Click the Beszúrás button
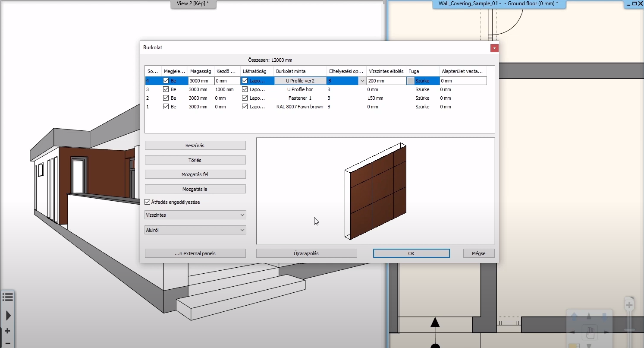The image size is (644, 348). pyautogui.click(x=195, y=146)
